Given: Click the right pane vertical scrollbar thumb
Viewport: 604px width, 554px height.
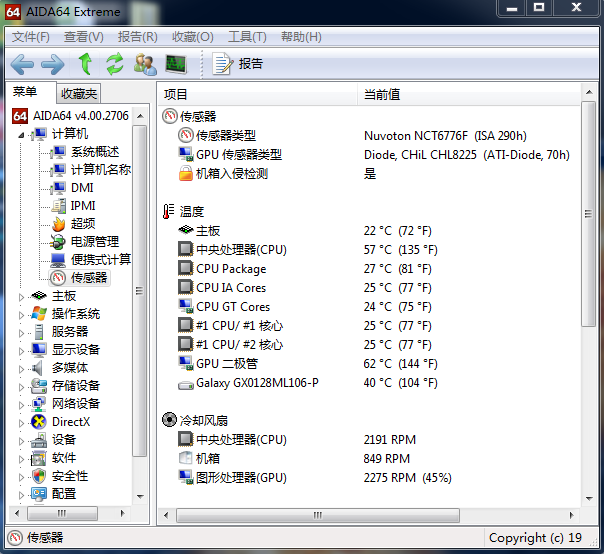Looking at the screenshot, I should click(x=589, y=214).
